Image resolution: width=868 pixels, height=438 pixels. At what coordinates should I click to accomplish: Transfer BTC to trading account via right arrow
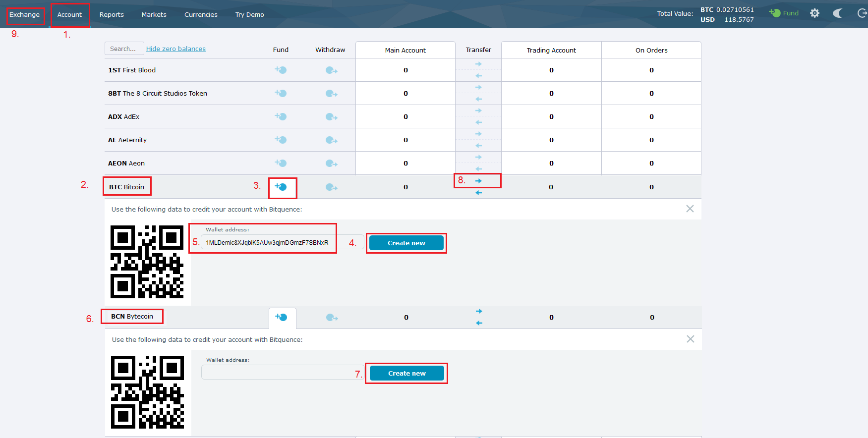(x=478, y=181)
